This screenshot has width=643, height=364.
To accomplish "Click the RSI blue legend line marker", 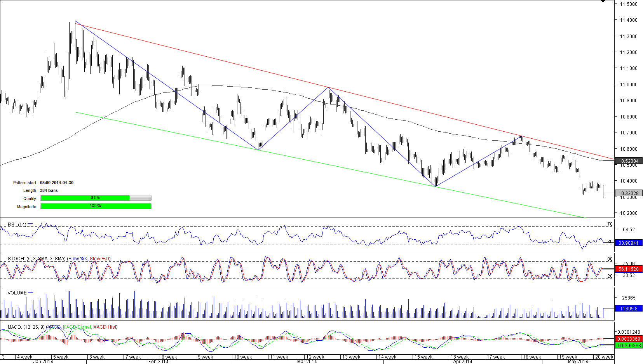I will coord(30,224).
